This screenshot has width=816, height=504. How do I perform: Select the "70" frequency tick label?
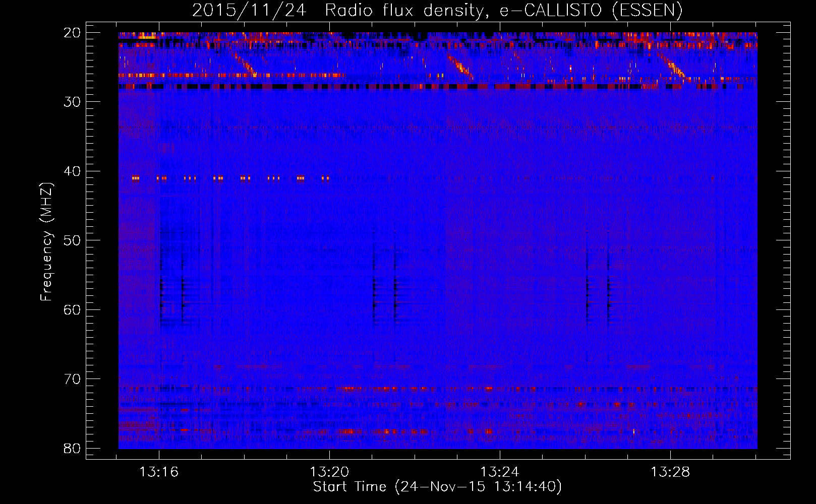tap(73, 379)
